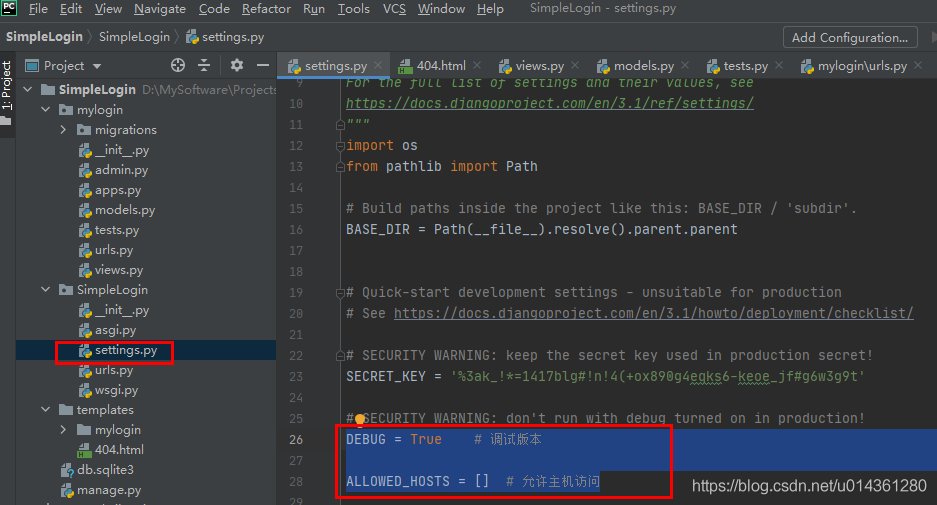Open the VCS menu

point(394,9)
